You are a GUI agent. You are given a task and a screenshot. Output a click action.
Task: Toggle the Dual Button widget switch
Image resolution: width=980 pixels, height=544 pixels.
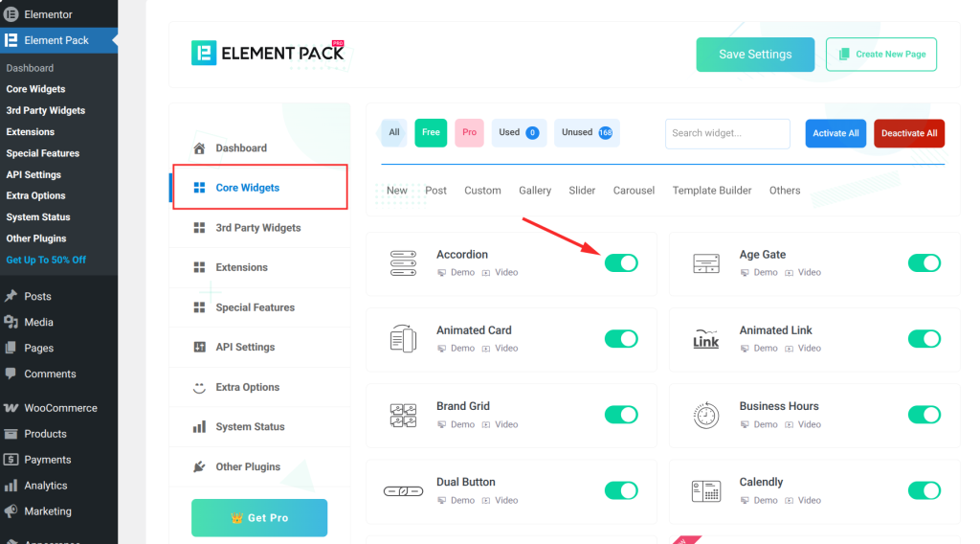(621, 490)
